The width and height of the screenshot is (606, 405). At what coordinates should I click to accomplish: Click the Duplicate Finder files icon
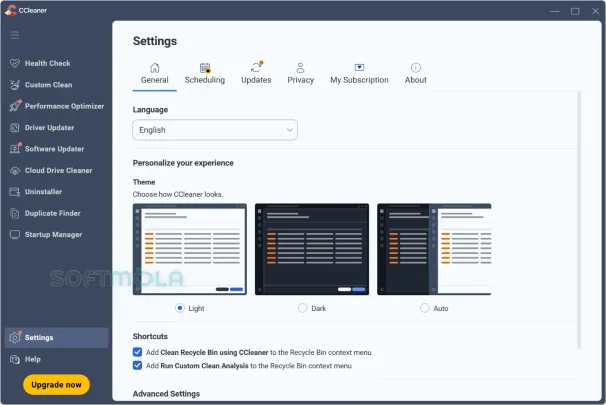tap(15, 213)
